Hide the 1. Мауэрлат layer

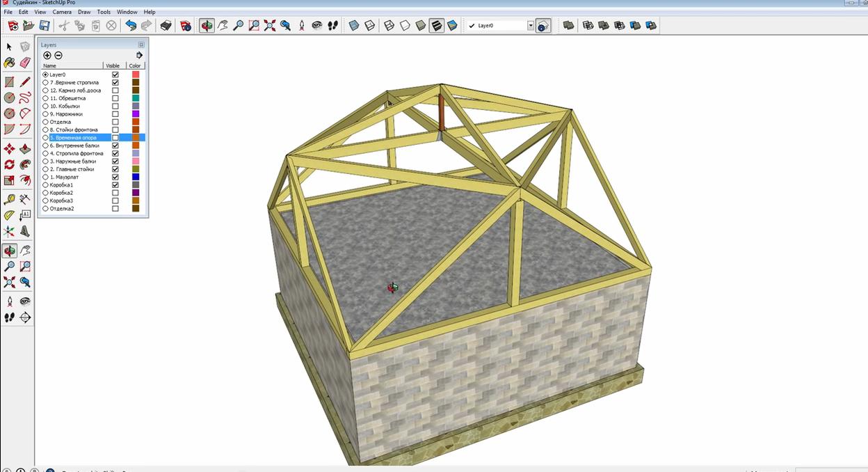tap(115, 177)
